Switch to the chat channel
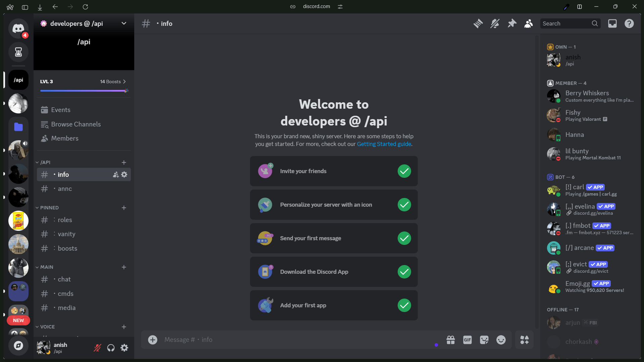 [x=84, y=279]
